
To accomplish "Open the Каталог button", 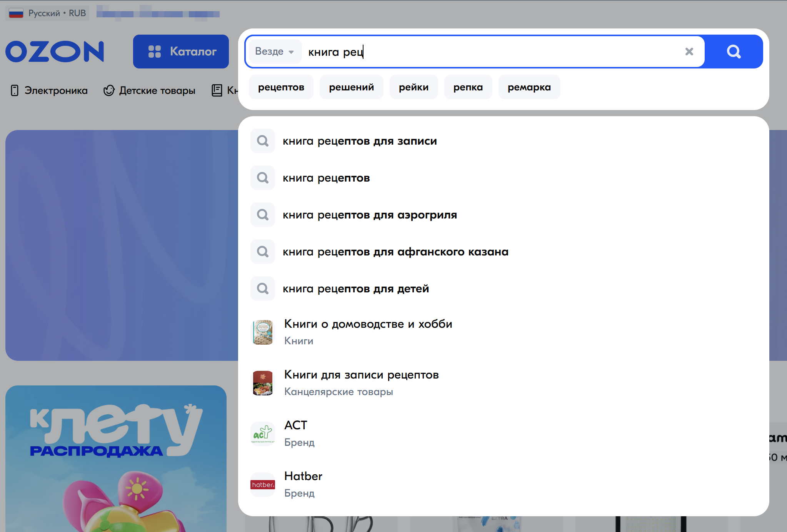I will pyautogui.click(x=181, y=52).
